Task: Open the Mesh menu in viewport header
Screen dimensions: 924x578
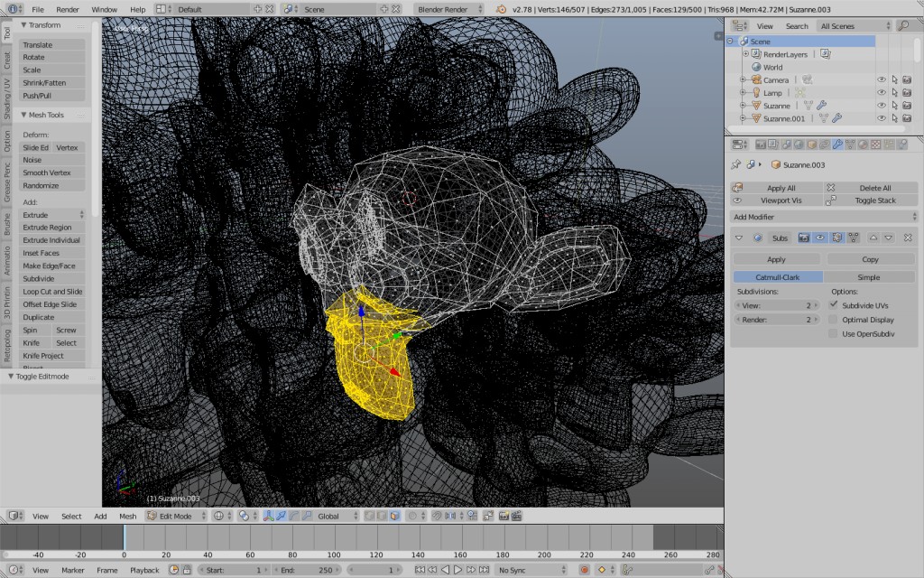Action: (127, 516)
